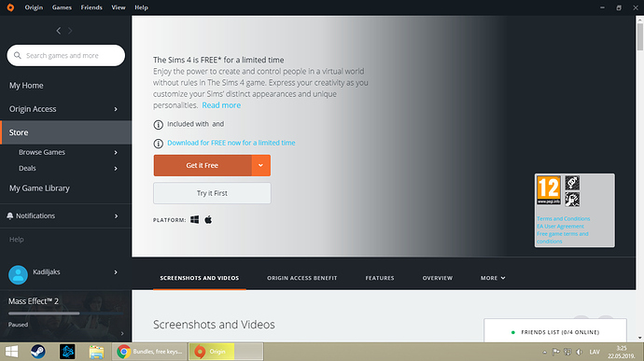The height and width of the screenshot is (361, 644).
Task: Select the Apple platform icon
Action: [208, 220]
